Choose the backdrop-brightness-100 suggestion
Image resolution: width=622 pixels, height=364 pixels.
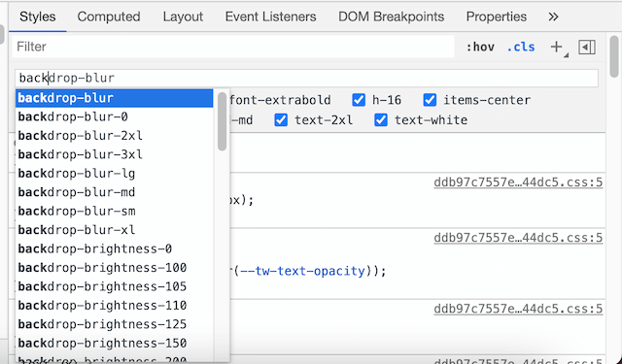point(115,268)
